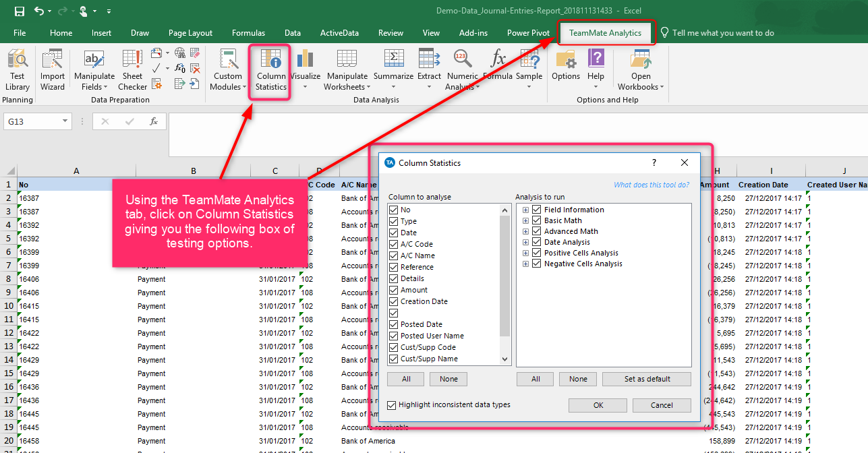868x453 pixels.
Task: Open the Power Pivot ribbon tab
Action: click(527, 32)
